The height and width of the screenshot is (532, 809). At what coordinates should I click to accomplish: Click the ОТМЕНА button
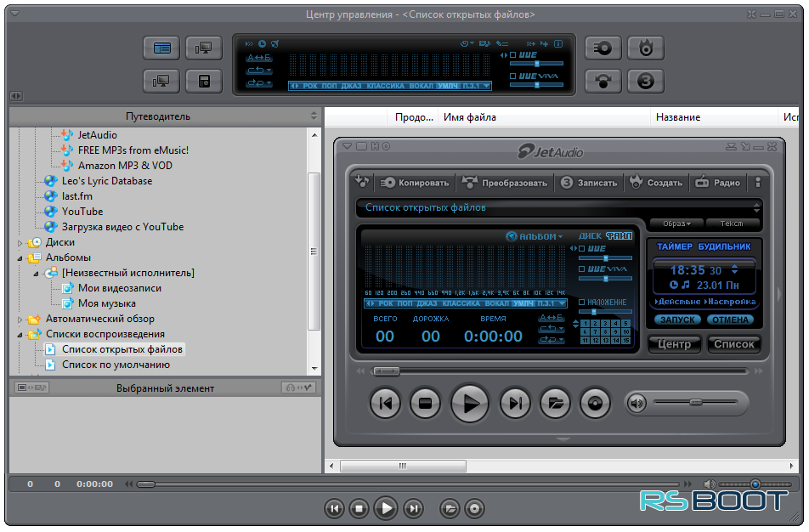coord(730,320)
